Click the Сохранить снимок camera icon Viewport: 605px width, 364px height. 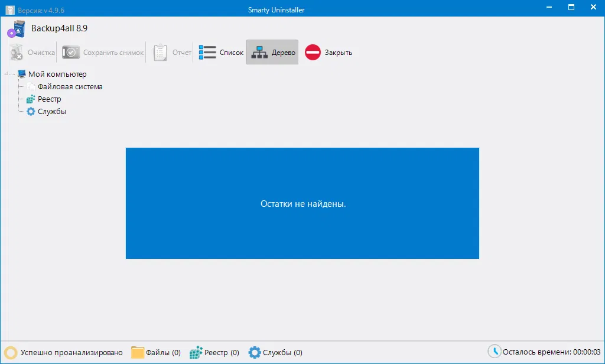70,52
